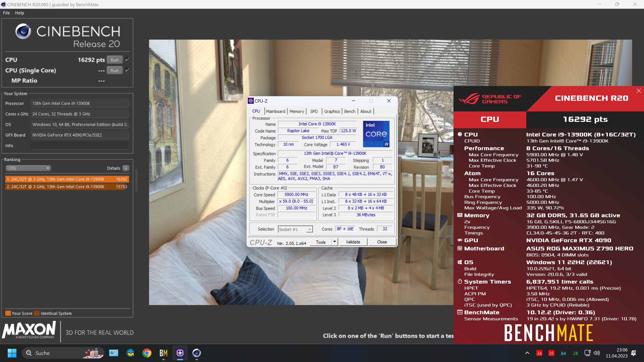
Task: Switch to the Graphics tab in CPU-Z
Action: [x=332, y=111]
